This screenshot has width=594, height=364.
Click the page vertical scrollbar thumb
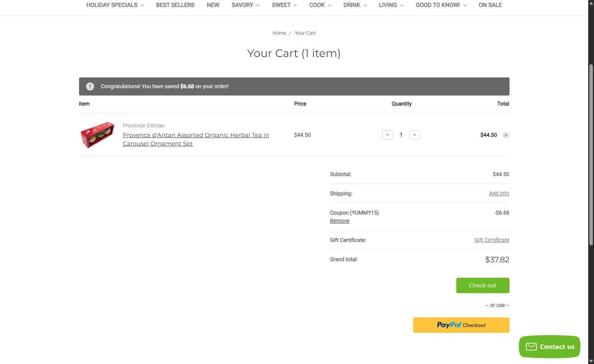pyautogui.click(x=591, y=154)
